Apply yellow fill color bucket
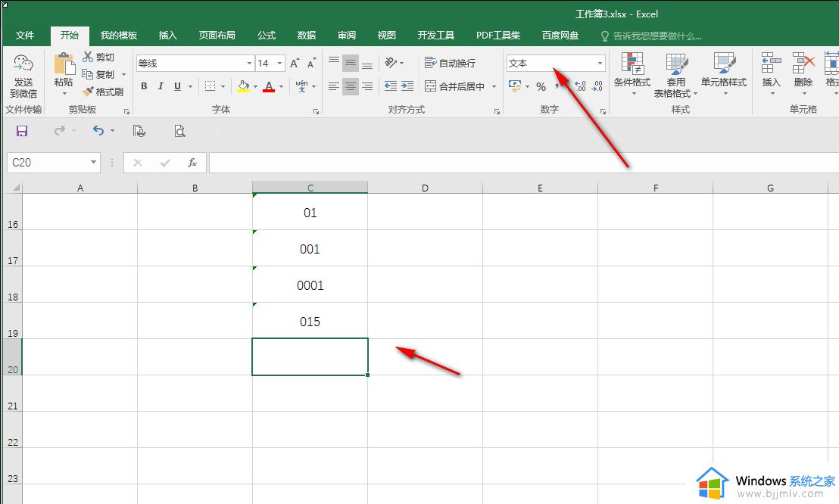 (244, 86)
